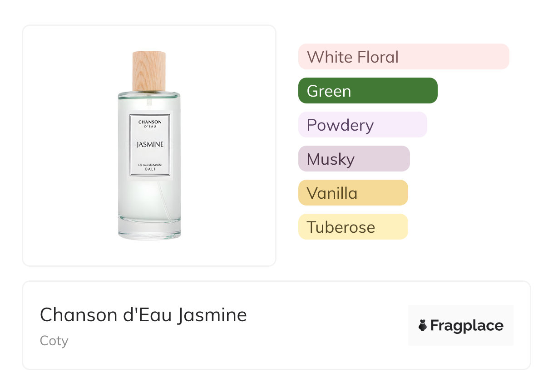Open the Fragplace logo text link
The image size is (553, 392).
[x=467, y=326]
